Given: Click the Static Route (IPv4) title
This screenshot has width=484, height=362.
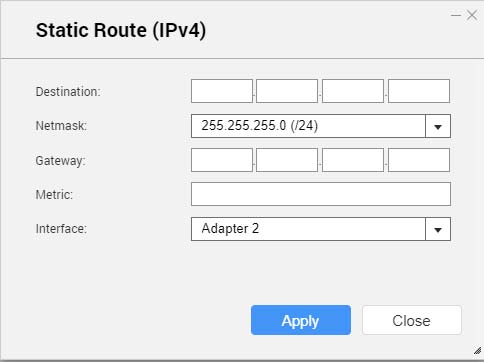Looking at the screenshot, I should pos(121,30).
